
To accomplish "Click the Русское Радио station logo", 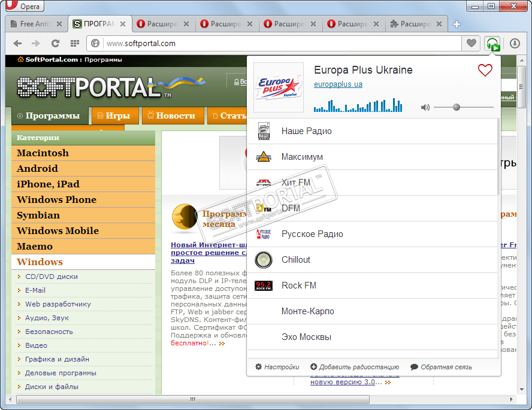I will coord(264,234).
